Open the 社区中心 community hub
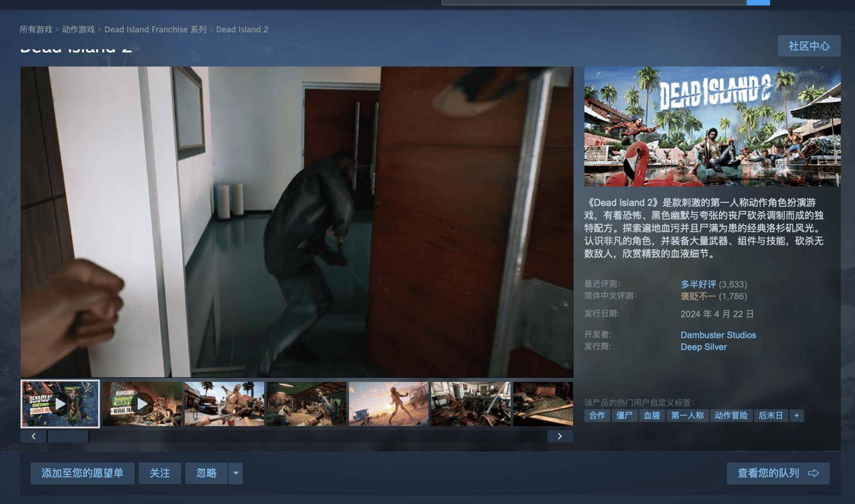 (809, 46)
